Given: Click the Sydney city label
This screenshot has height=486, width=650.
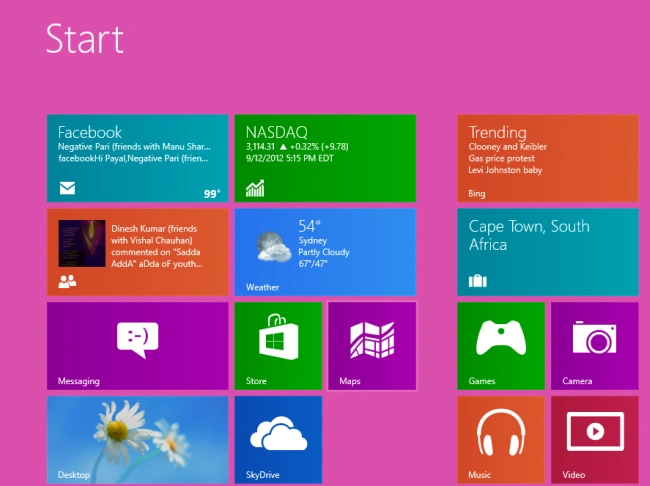Looking at the screenshot, I should [x=313, y=241].
